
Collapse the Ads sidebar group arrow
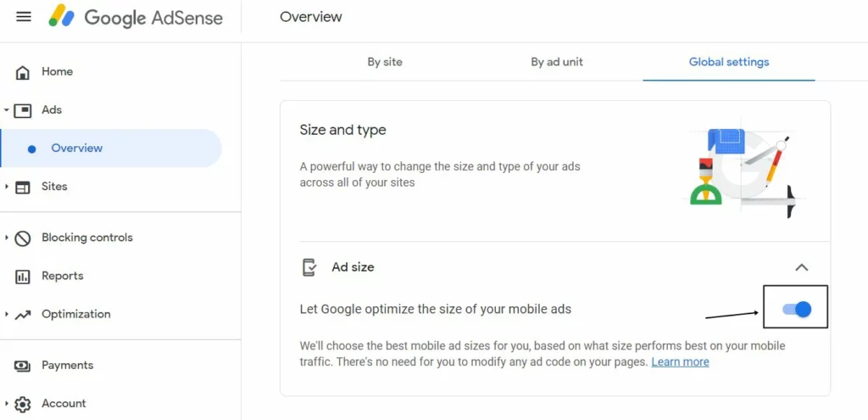[7, 110]
